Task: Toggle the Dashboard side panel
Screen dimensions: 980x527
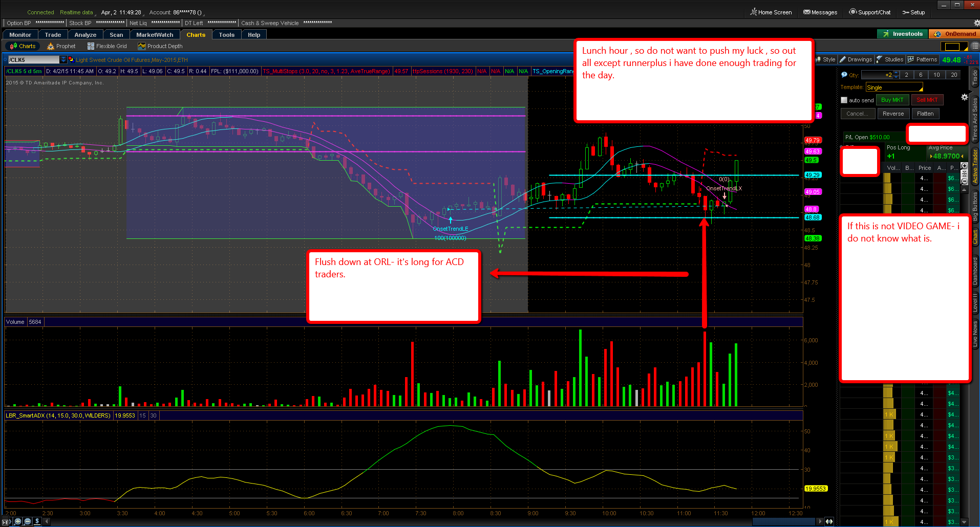Action: (975, 271)
